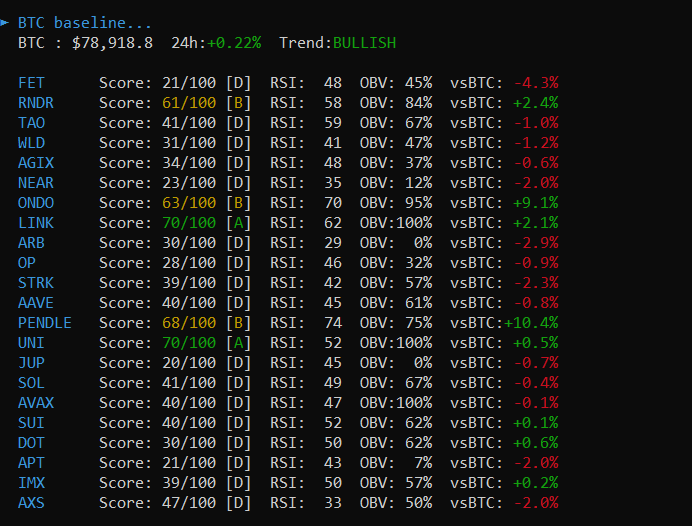Click JUP's 20/100 score
692x526 pixels.
click(x=189, y=363)
